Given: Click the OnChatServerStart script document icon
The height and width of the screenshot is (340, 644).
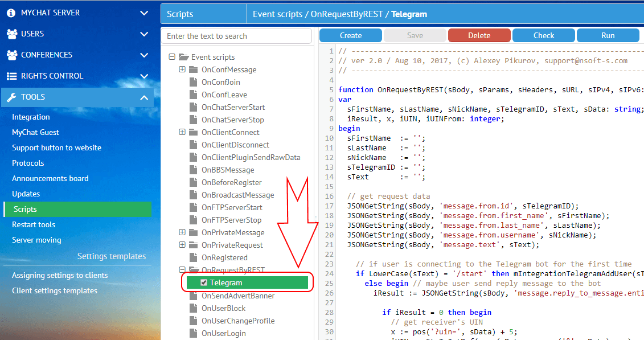Looking at the screenshot, I should pyautogui.click(x=194, y=106).
